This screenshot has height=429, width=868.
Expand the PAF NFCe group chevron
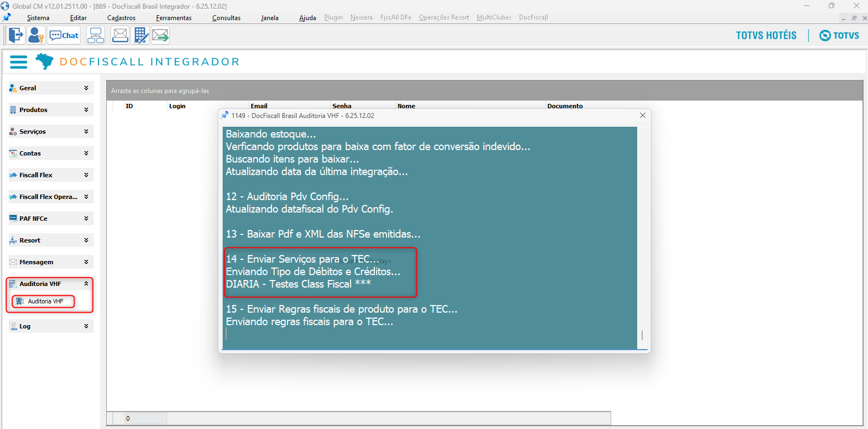pyautogui.click(x=86, y=218)
